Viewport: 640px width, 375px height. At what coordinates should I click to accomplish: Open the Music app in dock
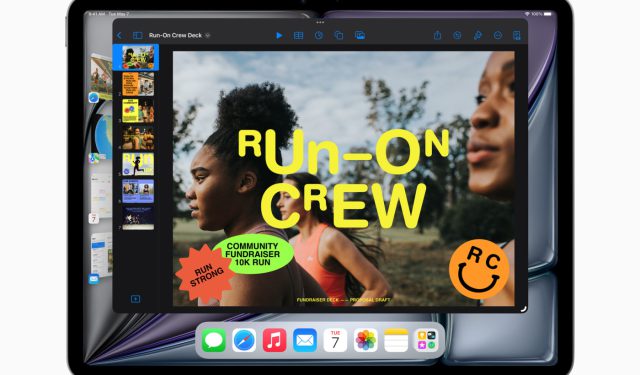point(274,340)
